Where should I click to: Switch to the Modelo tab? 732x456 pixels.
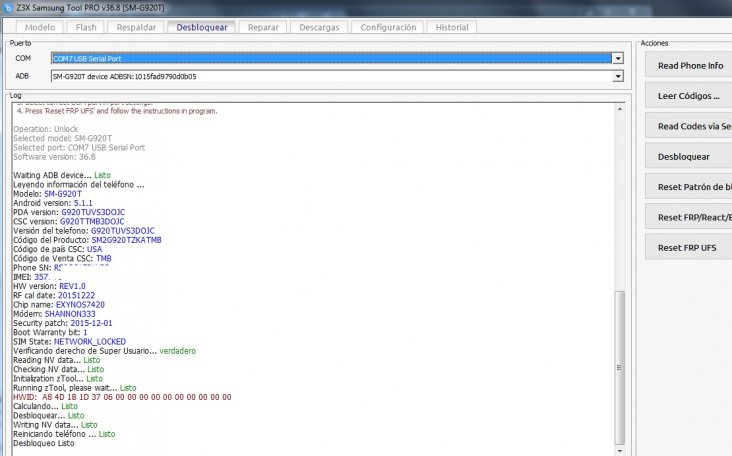[x=40, y=27]
